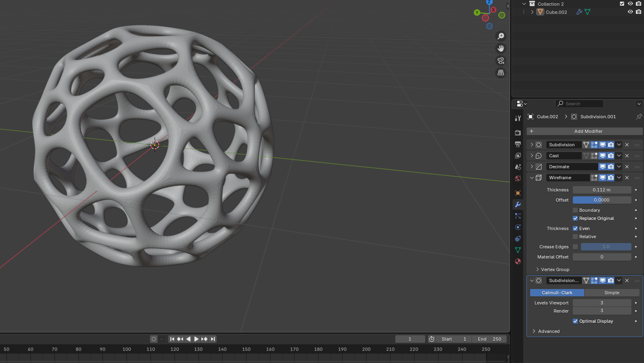The image size is (644, 363).
Task: Open properties options dropdown beside Search
Action: tap(639, 104)
